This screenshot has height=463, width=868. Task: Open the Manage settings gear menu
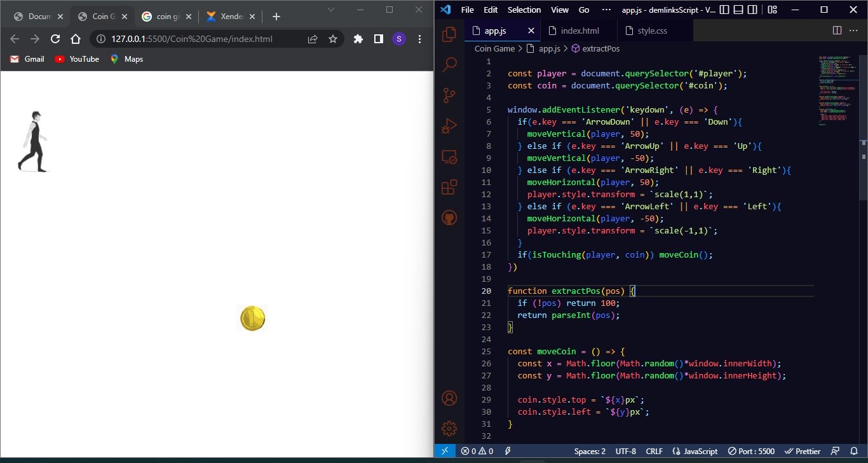click(x=449, y=429)
